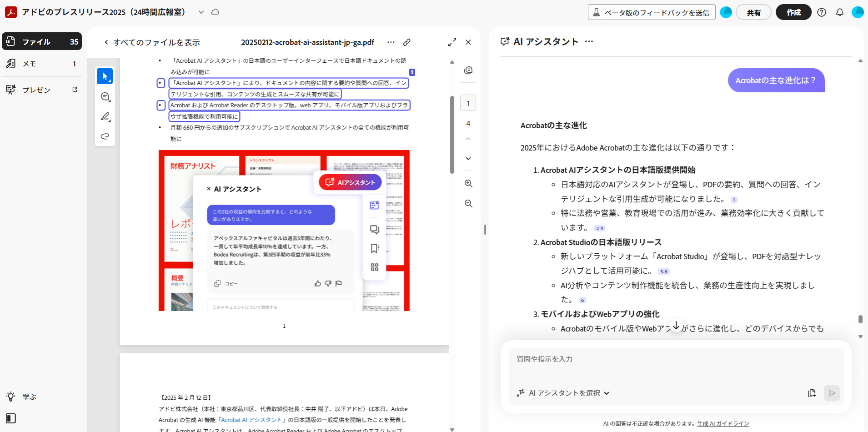Go to next page with down chevron
Screen dimensions: 868x432
point(468,159)
